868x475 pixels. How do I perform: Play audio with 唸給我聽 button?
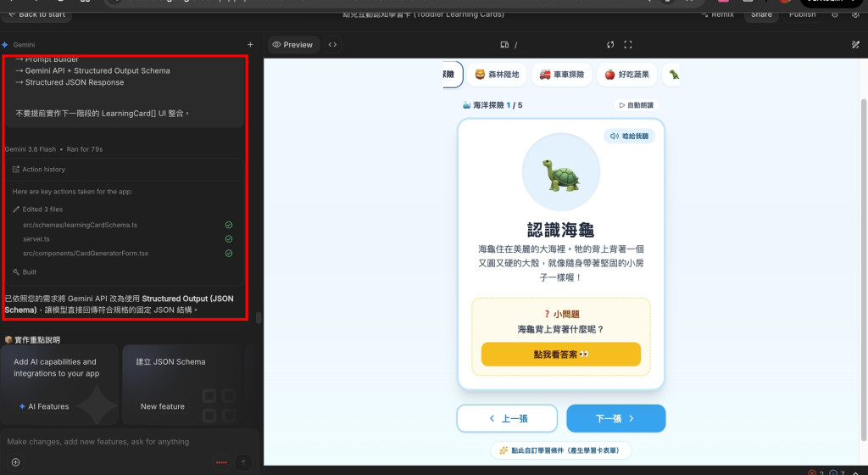click(x=630, y=137)
